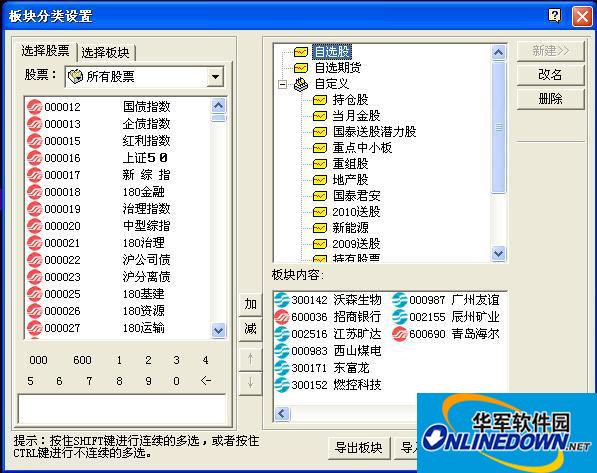Open the 股票 所有股票 dropdown
The width and height of the screenshot is (597, 473).
[x=215, y=77]
